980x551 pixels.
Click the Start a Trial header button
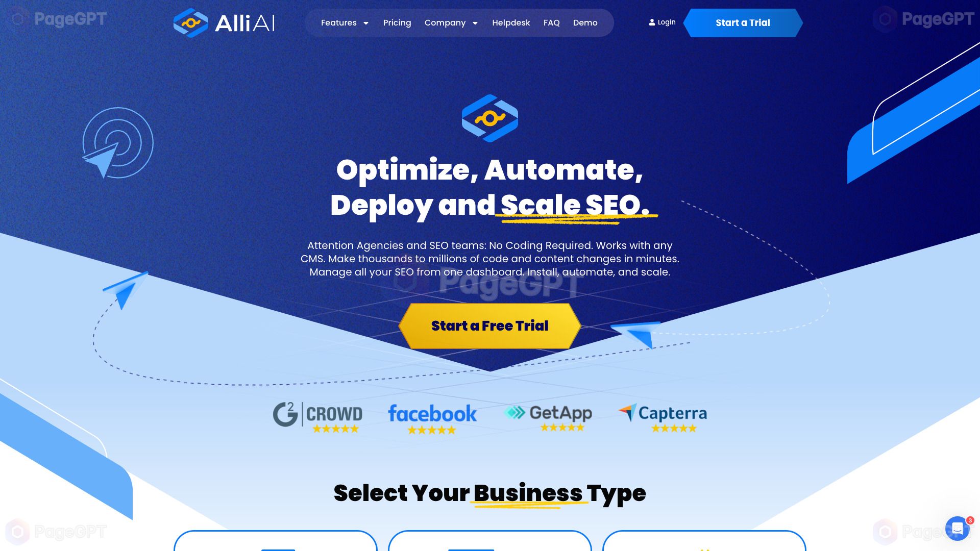743,22
